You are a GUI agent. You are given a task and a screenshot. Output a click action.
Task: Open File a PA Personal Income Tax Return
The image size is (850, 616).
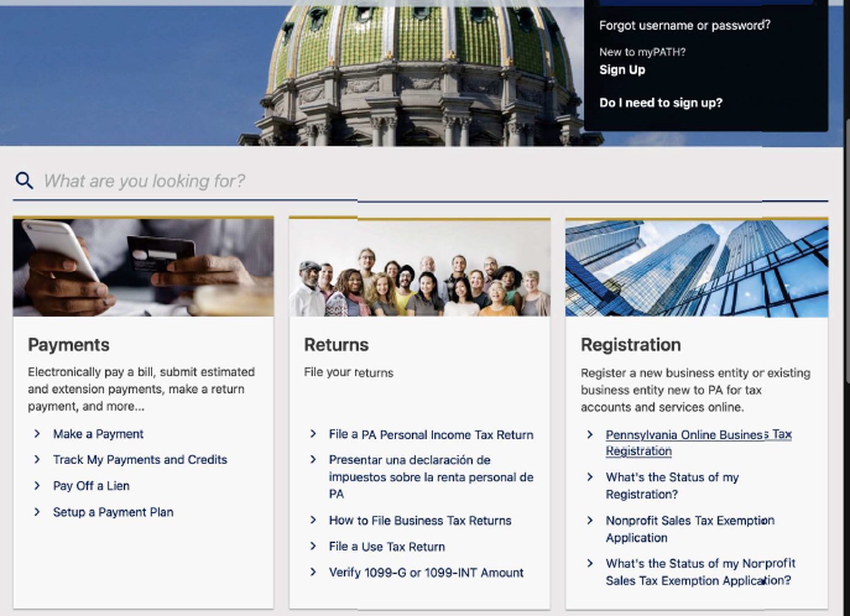[431, 435]
